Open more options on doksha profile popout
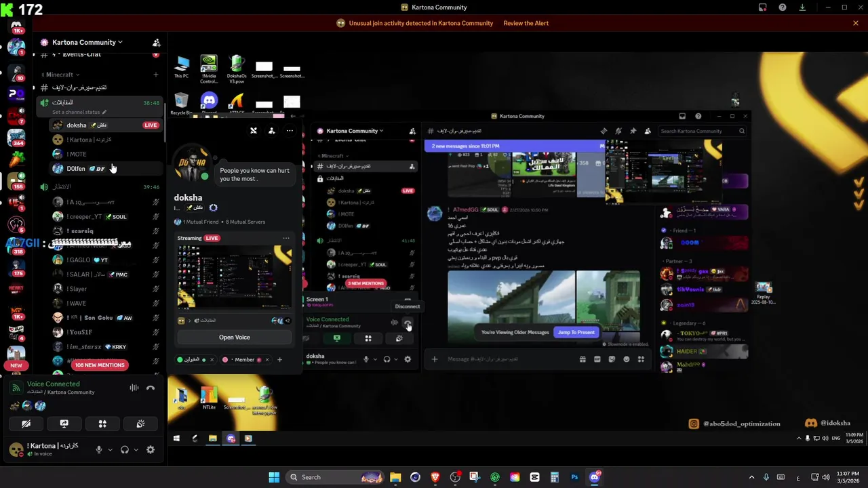The image size is (868, 488). (290, 131)
